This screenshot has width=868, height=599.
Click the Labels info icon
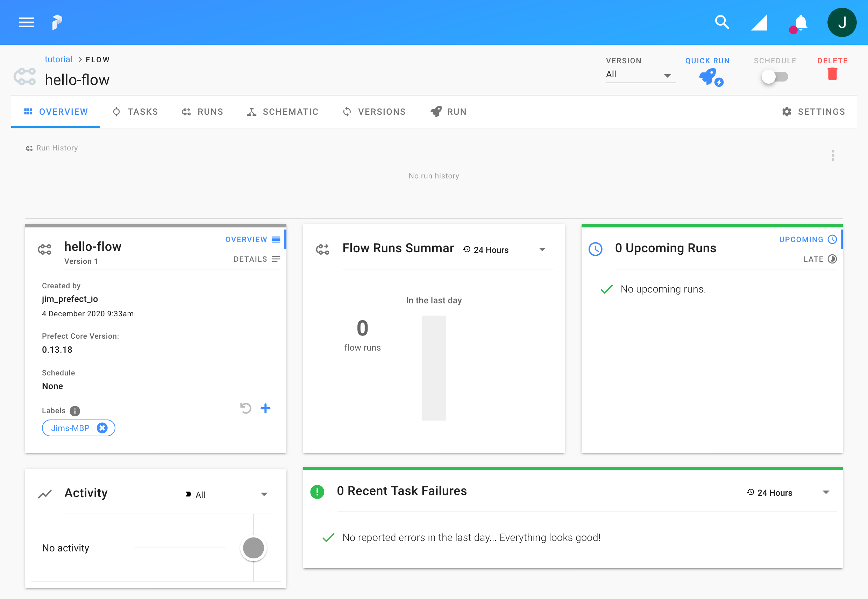click(x=75, y=411)
